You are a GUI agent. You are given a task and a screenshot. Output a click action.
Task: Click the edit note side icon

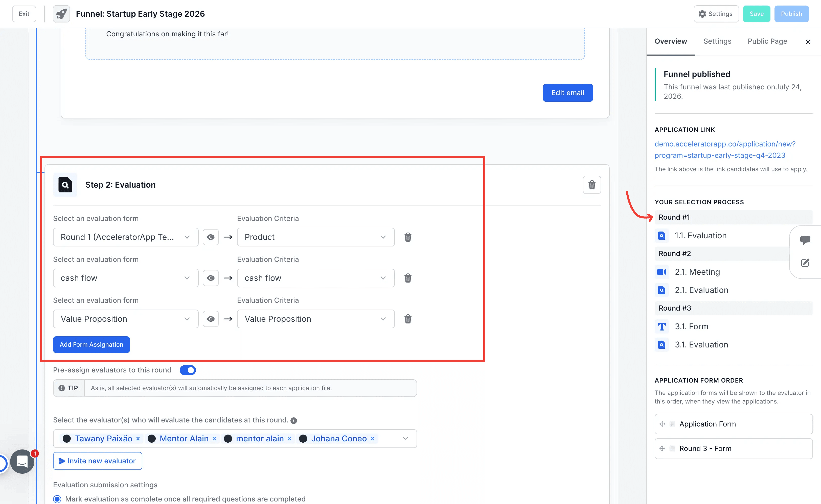(805, 263)
